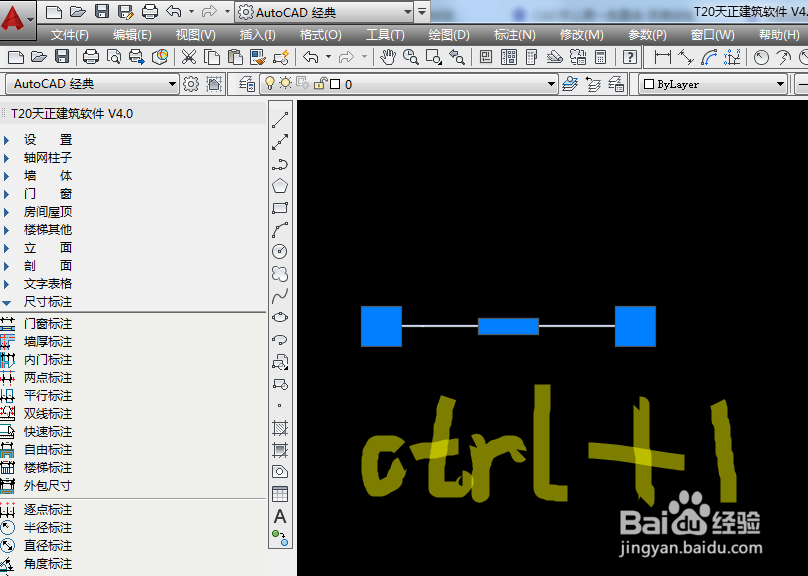Click New file icon in quick access bar
This screenshot has height=576, width=808.
54,11
